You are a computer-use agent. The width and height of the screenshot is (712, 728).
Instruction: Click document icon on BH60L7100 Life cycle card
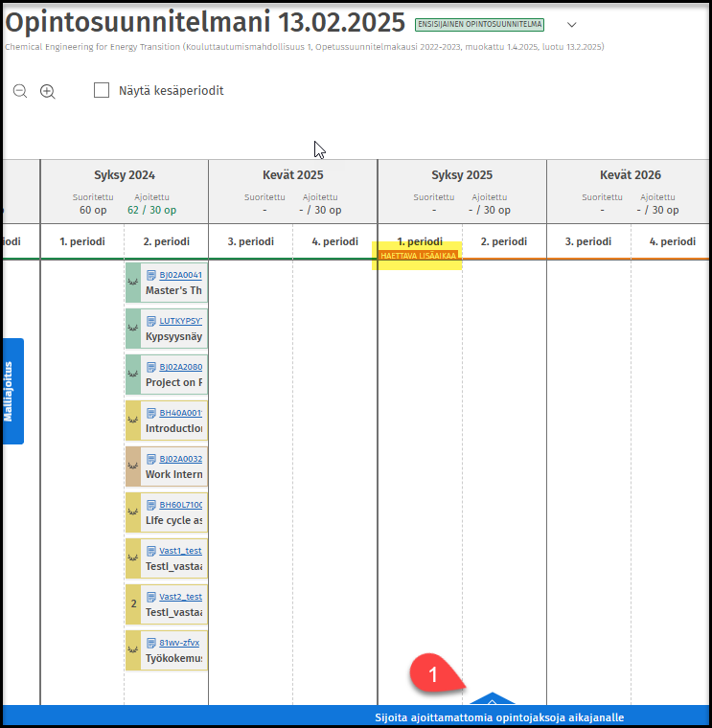pos(150,505)
